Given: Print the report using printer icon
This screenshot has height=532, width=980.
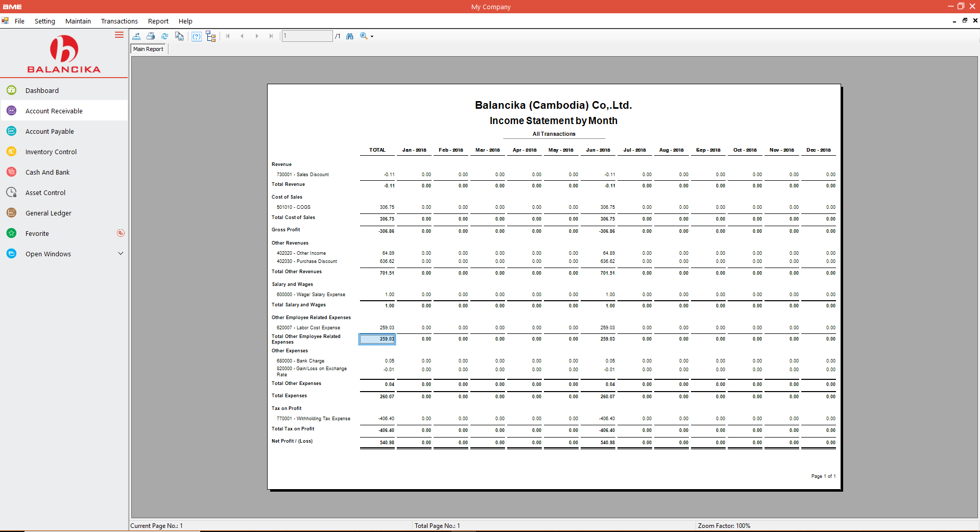Looking at the screenshot, I should tap(151, 36).
